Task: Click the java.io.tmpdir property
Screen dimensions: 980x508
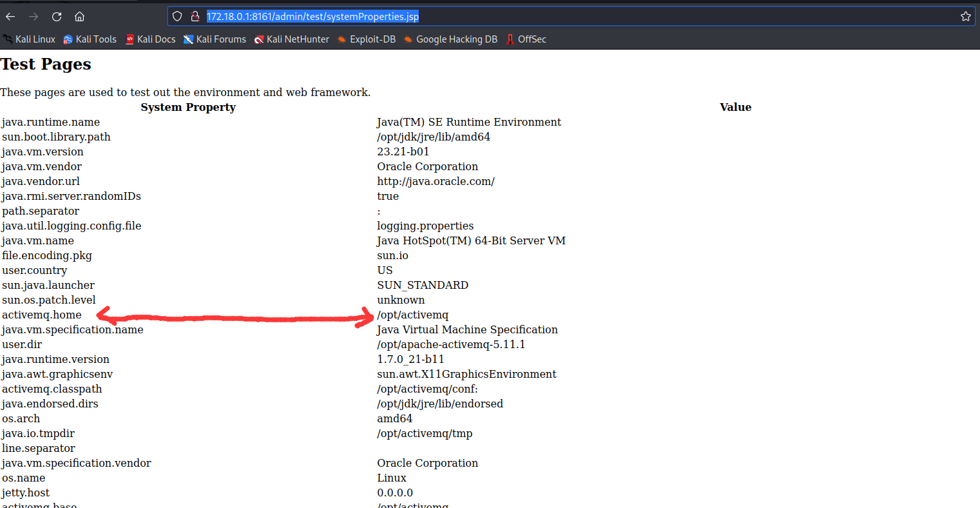Action: pyautogui.click(x=39, y=433)
